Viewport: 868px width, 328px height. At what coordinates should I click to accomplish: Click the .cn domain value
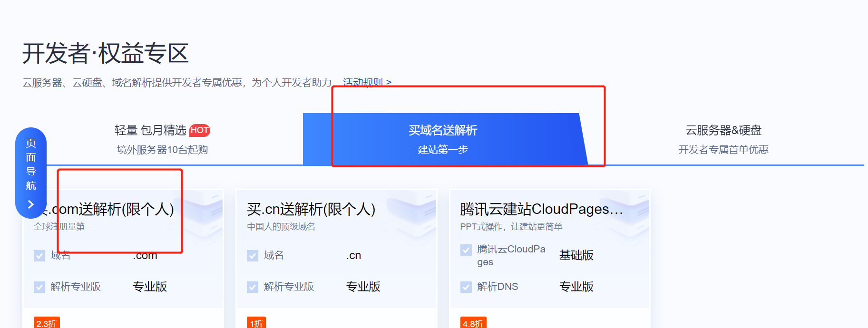[353, 256]
